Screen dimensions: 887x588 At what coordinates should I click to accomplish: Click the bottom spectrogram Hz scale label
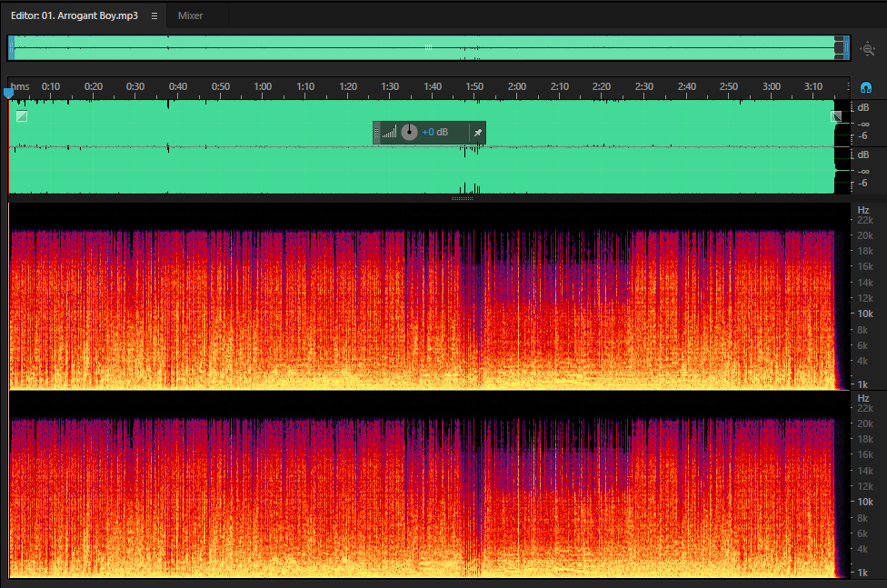tap(863, 398)
